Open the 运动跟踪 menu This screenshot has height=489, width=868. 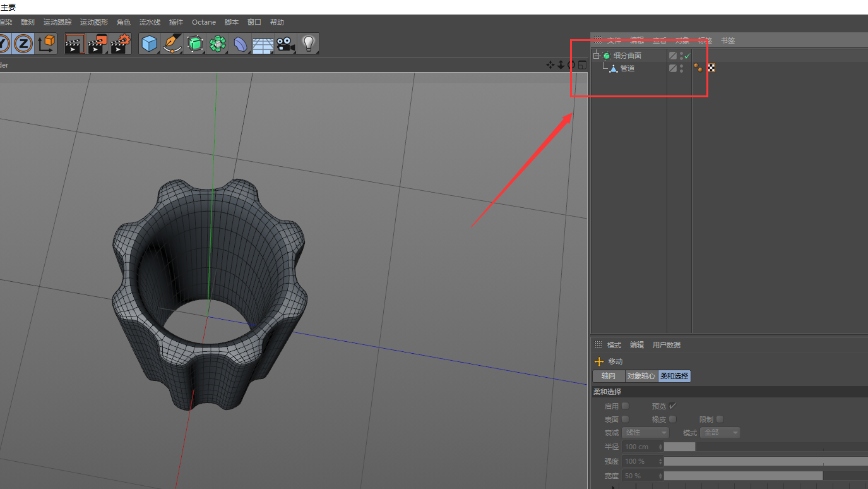pyautogui.click(x=57, y=22)
